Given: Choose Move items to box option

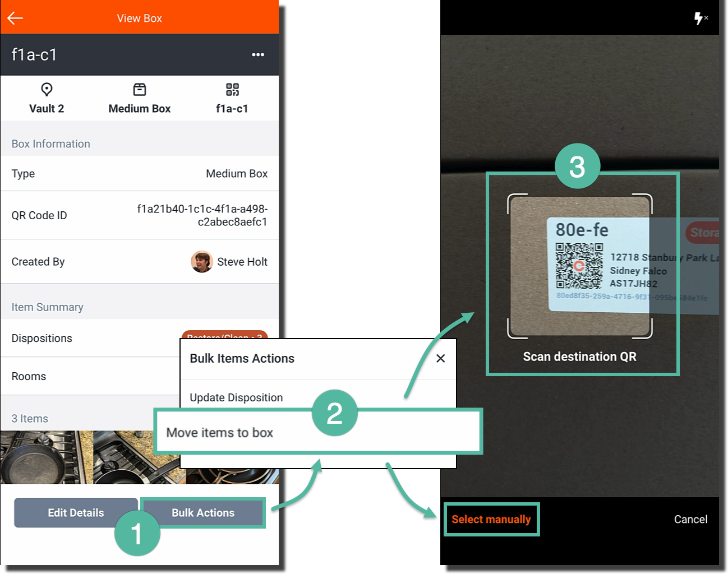Looking at the screenshot, I should (x=318, y=432).
